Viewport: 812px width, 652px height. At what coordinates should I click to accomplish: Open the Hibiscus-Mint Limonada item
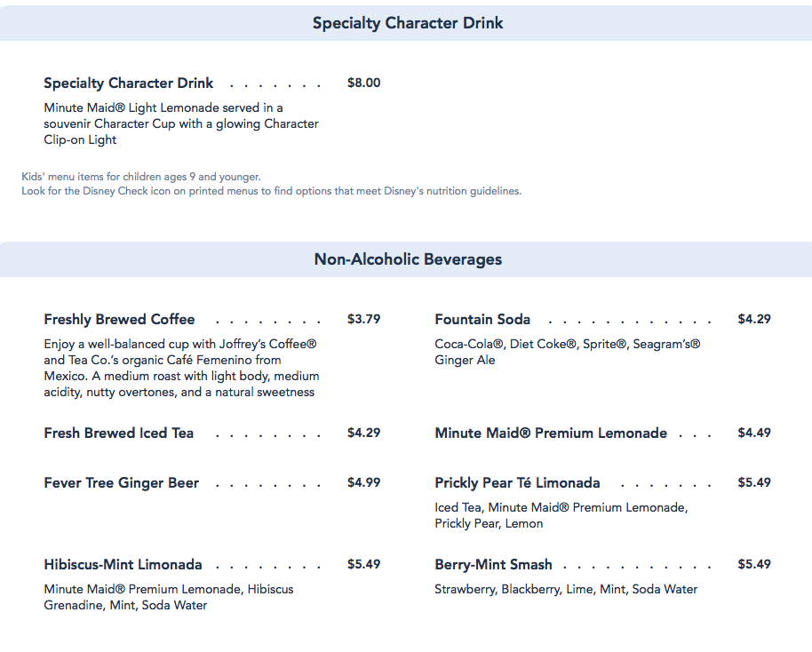123,565
